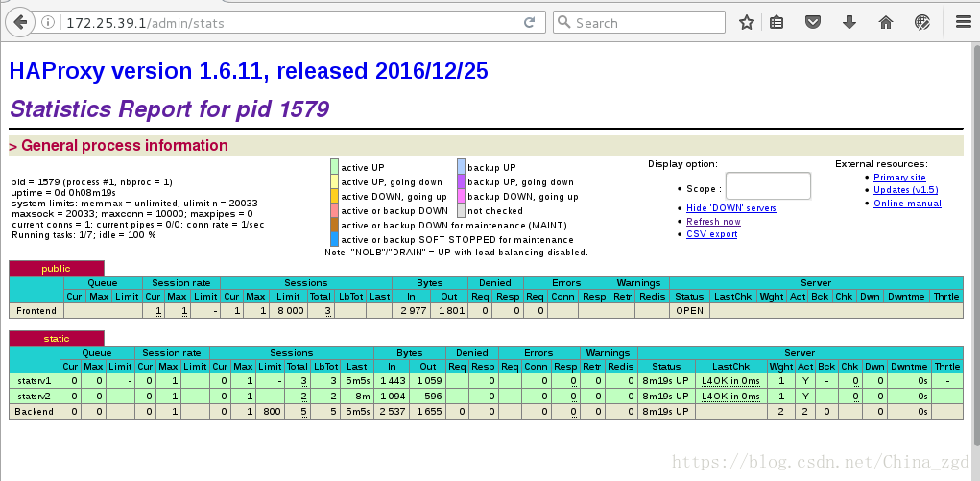Click the 'backup UP' legend swatch

pos(461,167)
